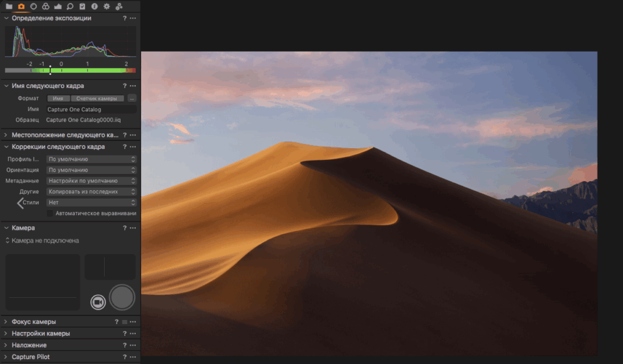
Task: Open the Output gear tool tab
Action: 106,6
